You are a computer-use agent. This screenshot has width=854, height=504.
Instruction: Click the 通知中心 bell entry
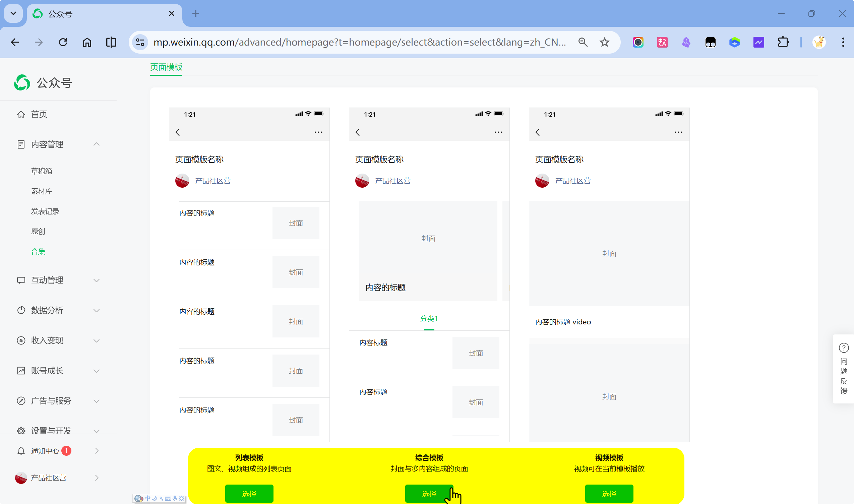[45, 451]
